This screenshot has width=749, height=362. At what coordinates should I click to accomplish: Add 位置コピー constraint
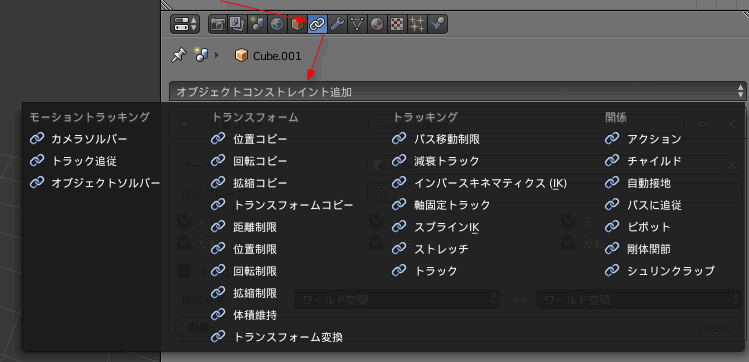coord(249,139)
